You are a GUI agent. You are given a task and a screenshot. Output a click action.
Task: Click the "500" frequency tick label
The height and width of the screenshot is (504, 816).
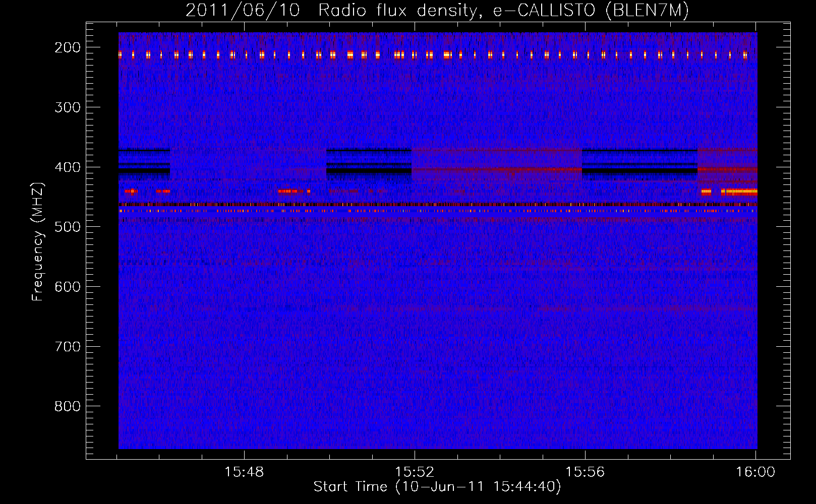tap(68, 227)
